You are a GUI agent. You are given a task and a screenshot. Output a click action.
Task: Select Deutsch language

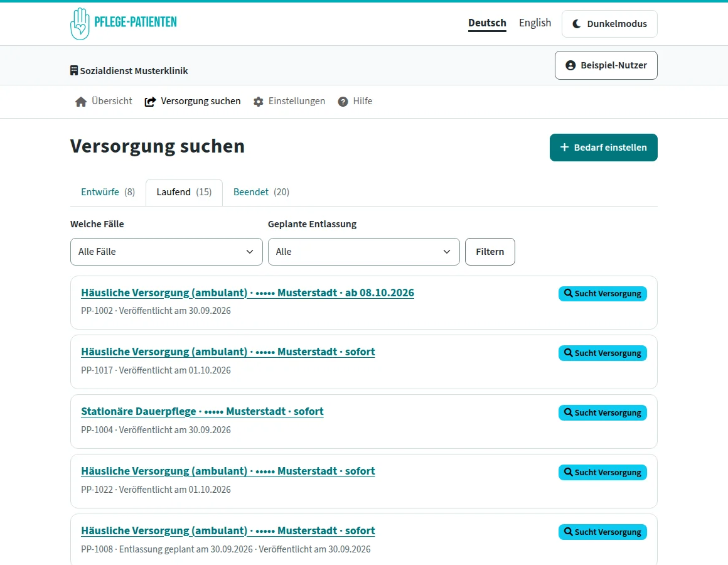pos(487,23)
